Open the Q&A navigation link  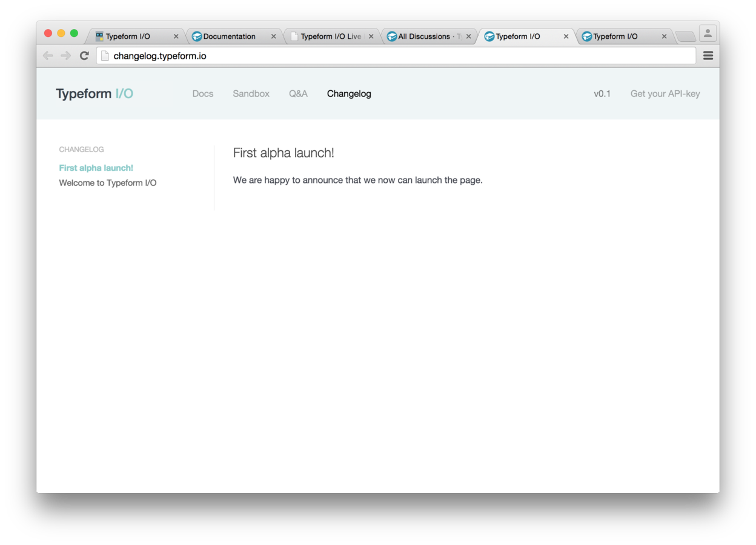[x=298, y=94]
